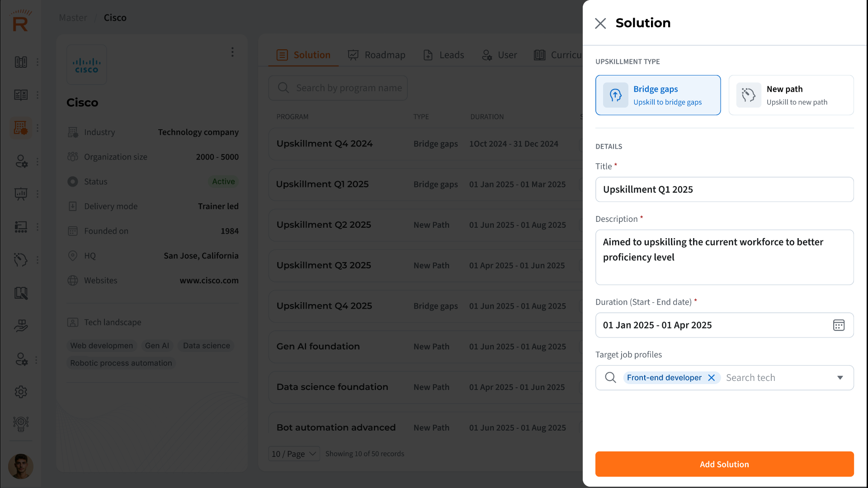Select the New path upskillment type
The height and width of the screenshot is (488, 868).
791,95
